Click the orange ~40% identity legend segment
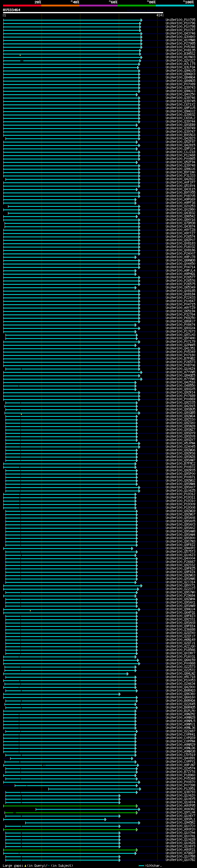This screenshot has width=197, height=868. 60,6
